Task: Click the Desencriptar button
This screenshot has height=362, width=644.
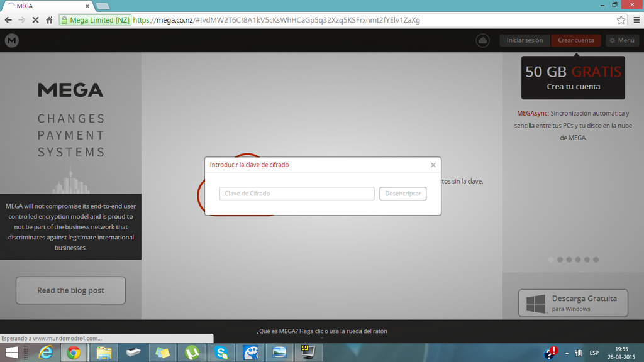Action: (x=403, y=194)
